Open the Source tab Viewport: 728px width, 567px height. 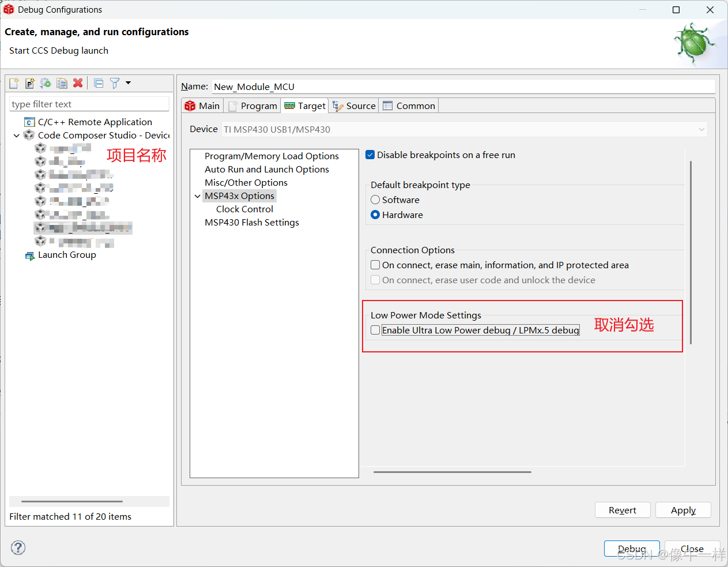pyautogui.click(x=354, y=106)
